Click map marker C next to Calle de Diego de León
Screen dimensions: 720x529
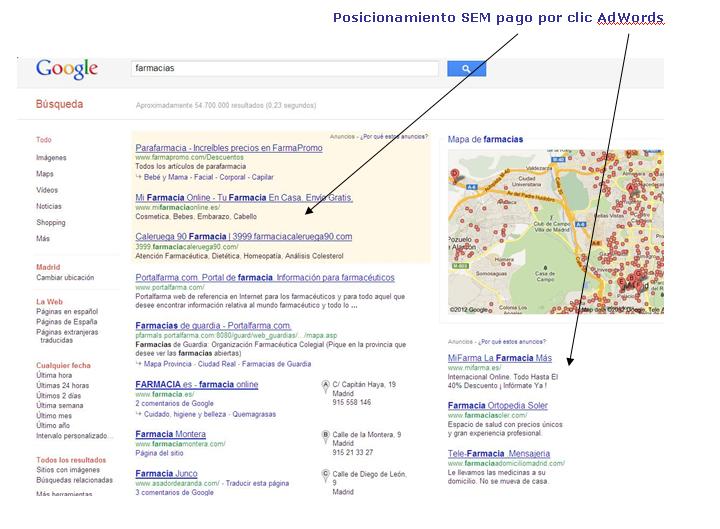(x=325, y=476)
